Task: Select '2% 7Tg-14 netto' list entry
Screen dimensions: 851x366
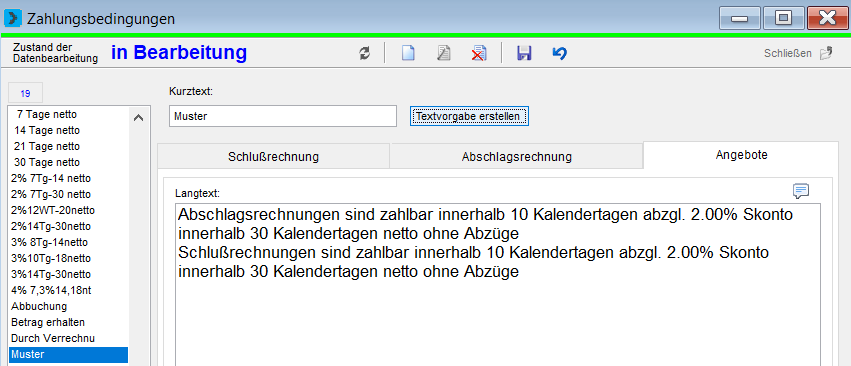Action: click(69, 178)
